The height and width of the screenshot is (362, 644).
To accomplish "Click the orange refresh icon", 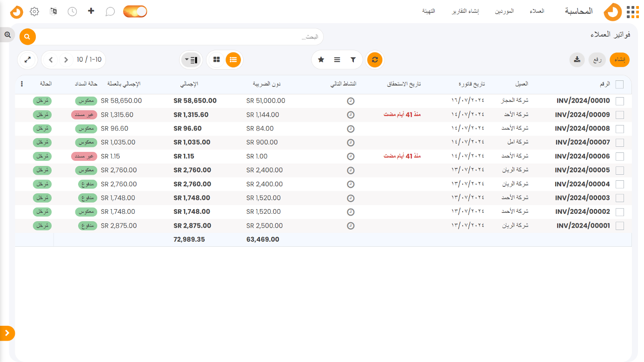I will pos(375,59).
